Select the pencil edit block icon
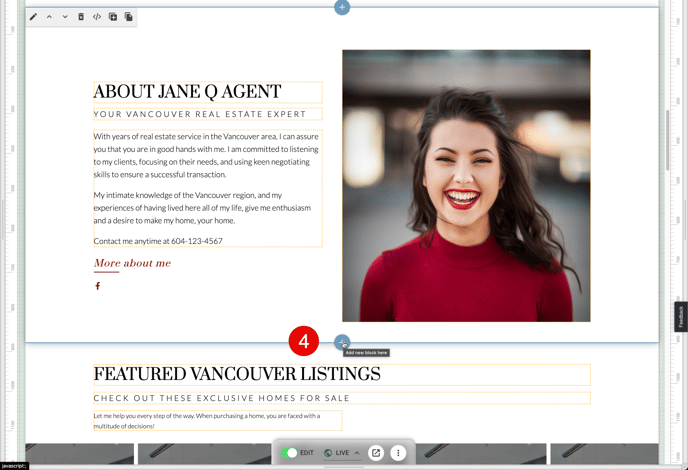 pos(33,17)
